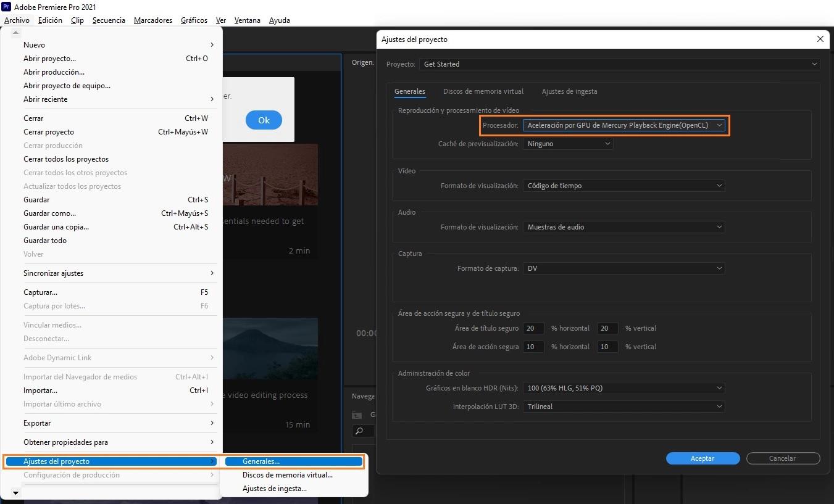The height and width of the screenshot is (504, 834).
Task: Switch to the Discos de memoria virtual tab
Action: point(483,91)
